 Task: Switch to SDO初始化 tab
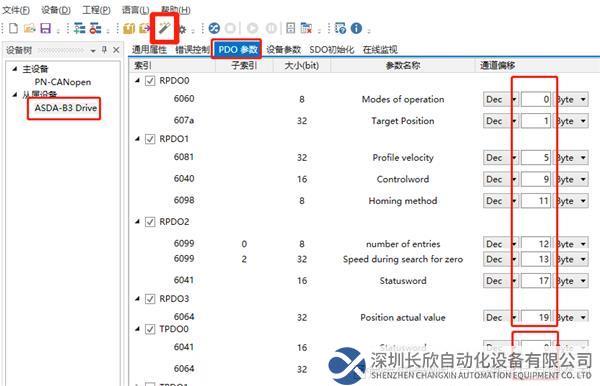[331, 49]
